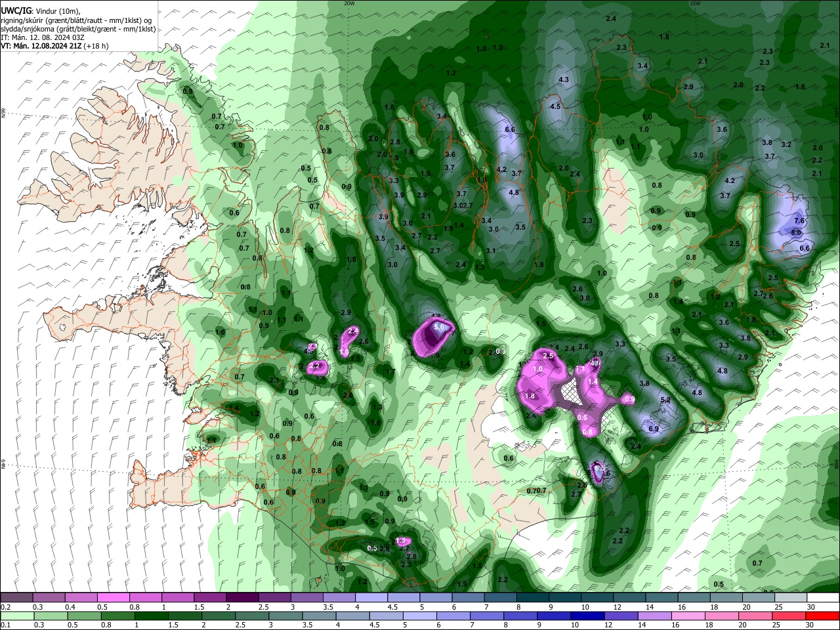
Task: Click the '0.2' label under the top legend row
Action: 5,607
